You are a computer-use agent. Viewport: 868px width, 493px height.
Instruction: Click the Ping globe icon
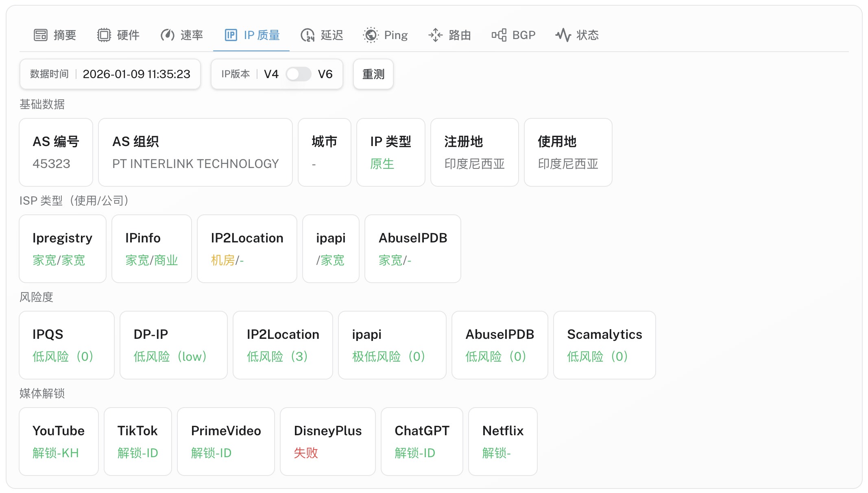(x=370, y=35)
